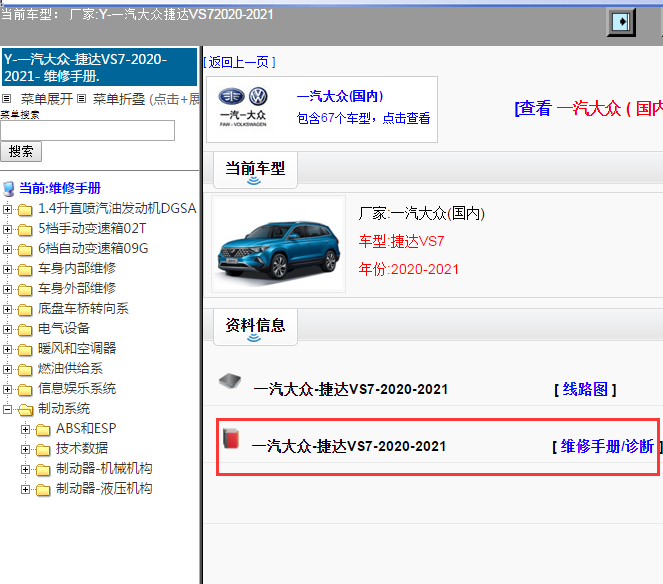Click the 厂家:一汽大众(国内) text

(x=422, y=213)
